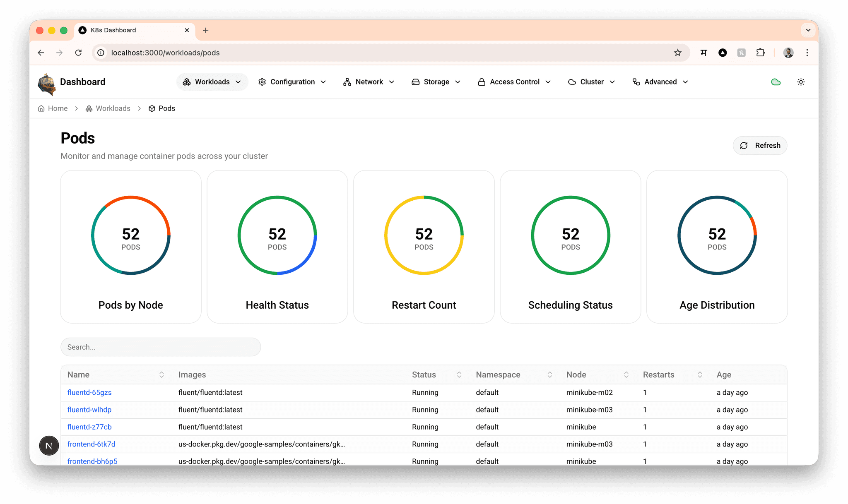Screen dimensions: 848x504
Task: Select the Configuration gear icon
Action: coord(262,82)
